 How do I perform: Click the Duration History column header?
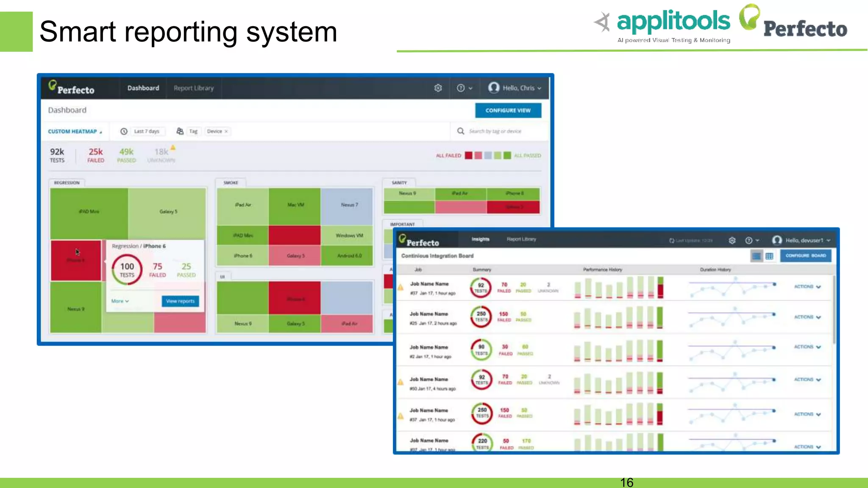(715, 269)
